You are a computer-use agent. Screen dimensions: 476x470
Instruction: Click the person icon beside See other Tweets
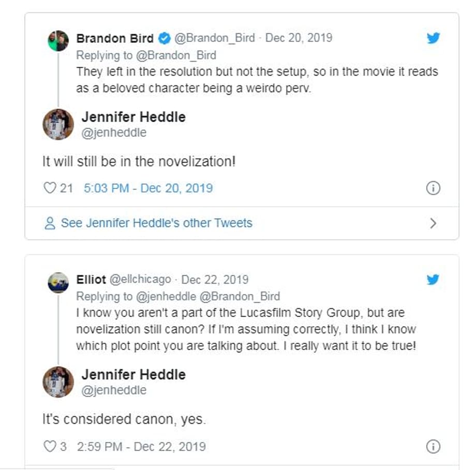click(x=50, y=223)
